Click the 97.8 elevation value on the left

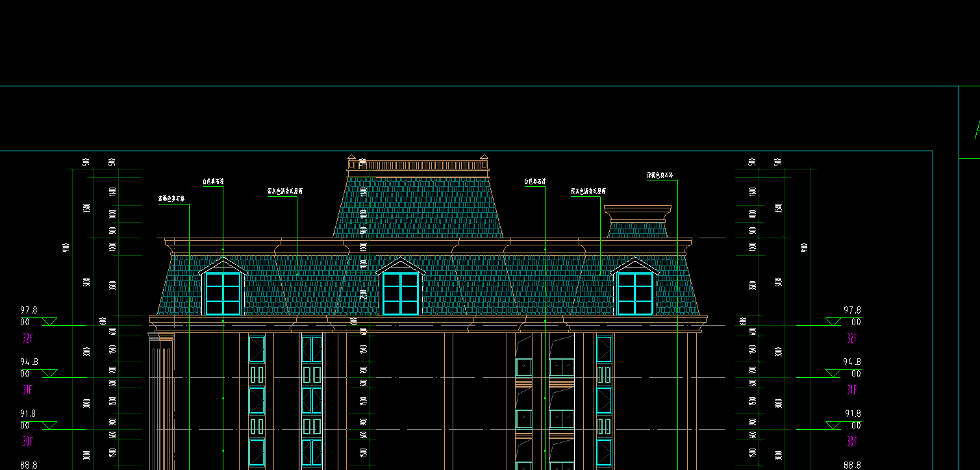29,310
